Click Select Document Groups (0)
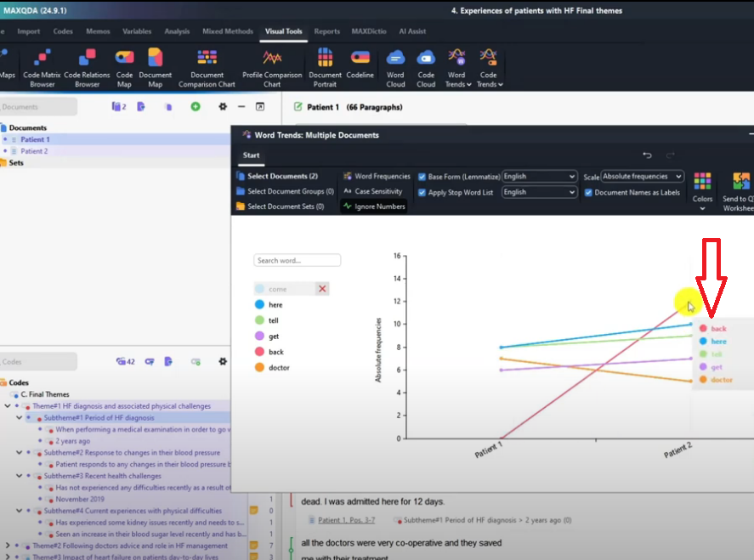This screenshot has height=560, width=754. pyautogui.click(x=286, y=191)
